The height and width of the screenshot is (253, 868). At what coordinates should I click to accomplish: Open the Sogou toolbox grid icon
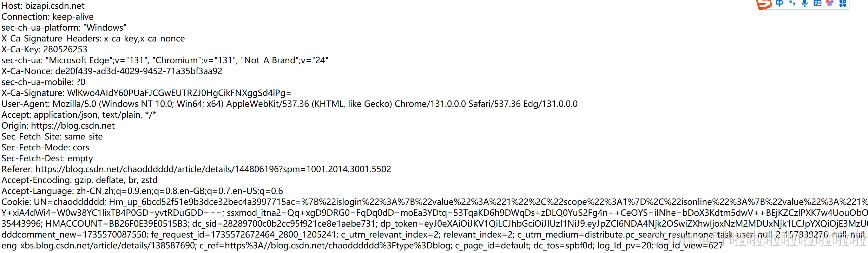[x=843, y=4]
